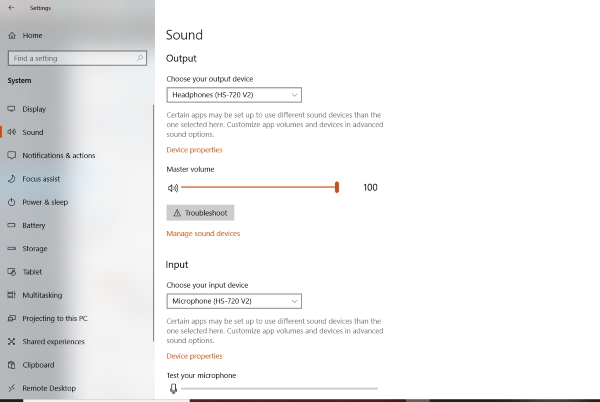Open the output device dropdown
Screen dimensions: 600x402
tap(234, 95)
